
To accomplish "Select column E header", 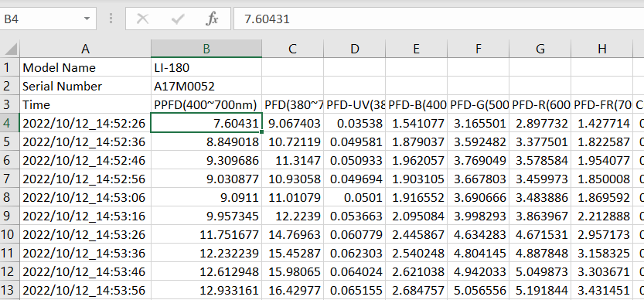I will click(x=416, y=49).
